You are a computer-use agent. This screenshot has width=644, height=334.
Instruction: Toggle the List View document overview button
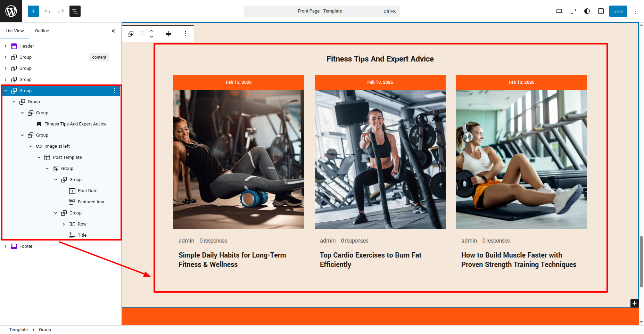pos(75,11)
